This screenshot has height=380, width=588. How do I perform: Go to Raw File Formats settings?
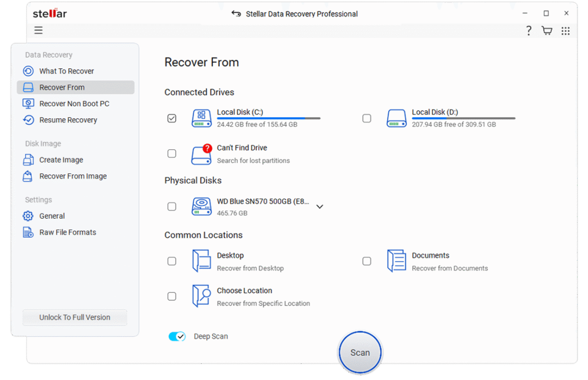coord(67,232)
